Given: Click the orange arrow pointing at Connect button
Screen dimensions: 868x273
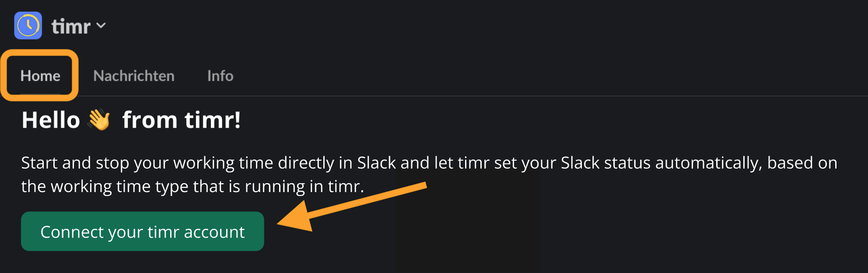Looking at the screenshot, I should click(352, 206).
